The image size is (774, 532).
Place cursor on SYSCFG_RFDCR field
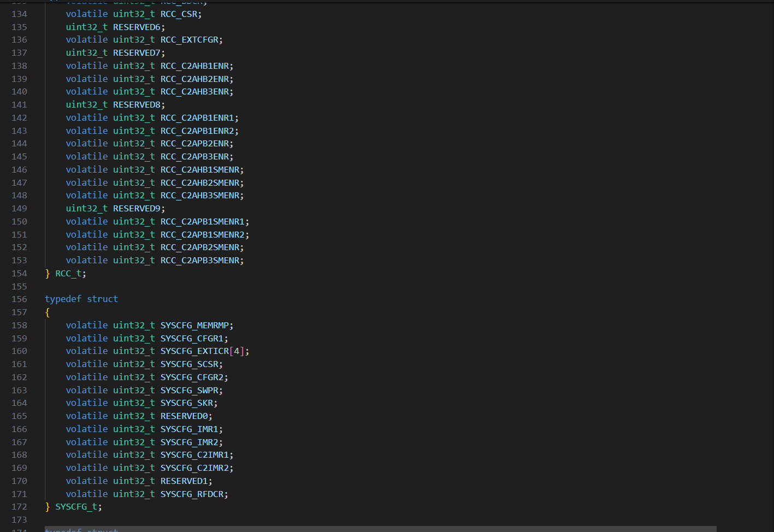pyautogui.click(x=192, y=494)
